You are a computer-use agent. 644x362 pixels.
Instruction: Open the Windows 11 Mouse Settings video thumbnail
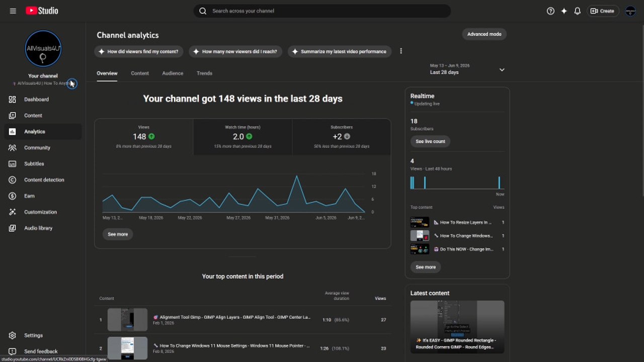pyautogui.click(x=127, y=348)
